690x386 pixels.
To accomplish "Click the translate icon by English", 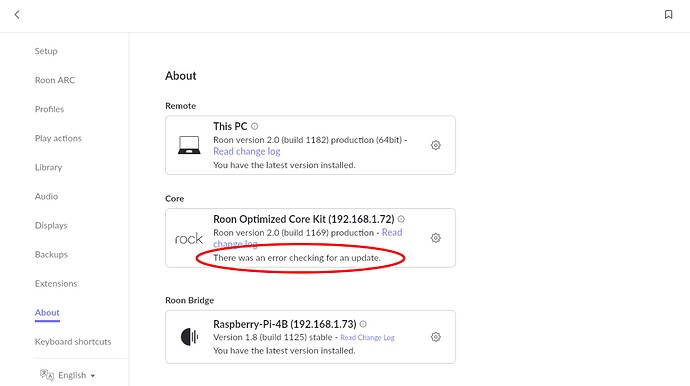I will (47, 375).
